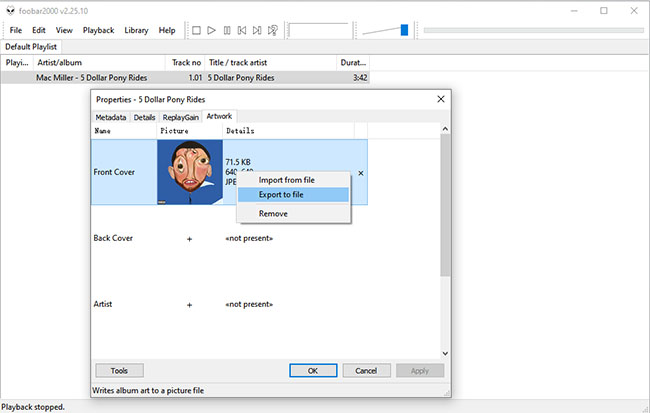Image resolution: width=650 pixels, height=413 pixels.
Task: Open the Library menu
Action: pos(136,30)
